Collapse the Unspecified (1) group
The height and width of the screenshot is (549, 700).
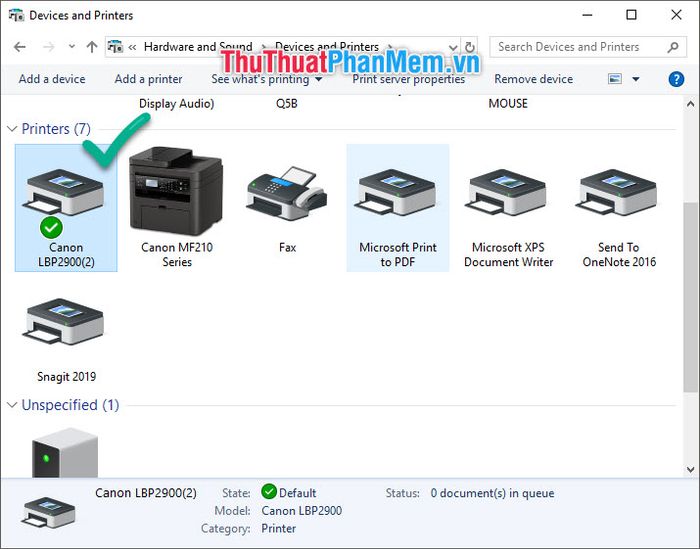point(12,405)
